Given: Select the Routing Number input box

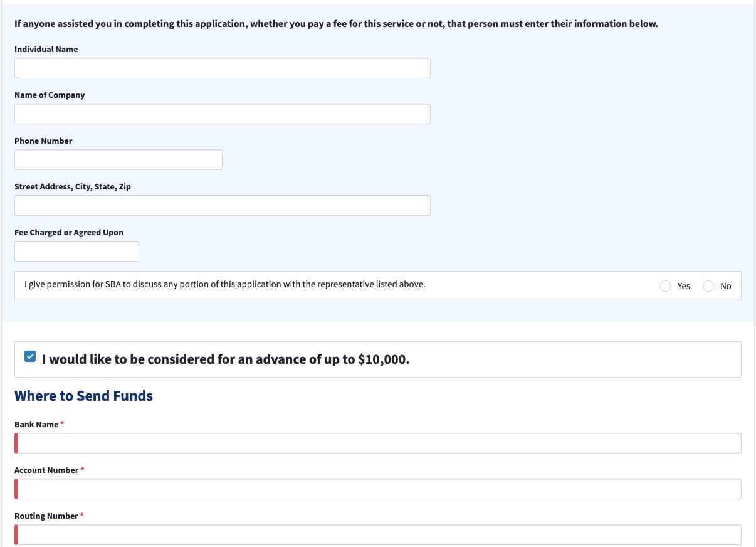Looking at the screenshot, I should tap(377, 534).
